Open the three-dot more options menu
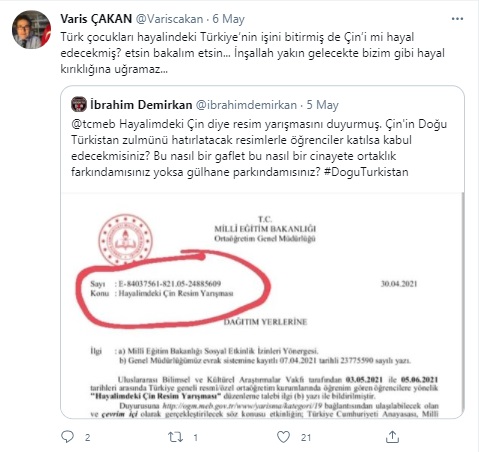 457,19
